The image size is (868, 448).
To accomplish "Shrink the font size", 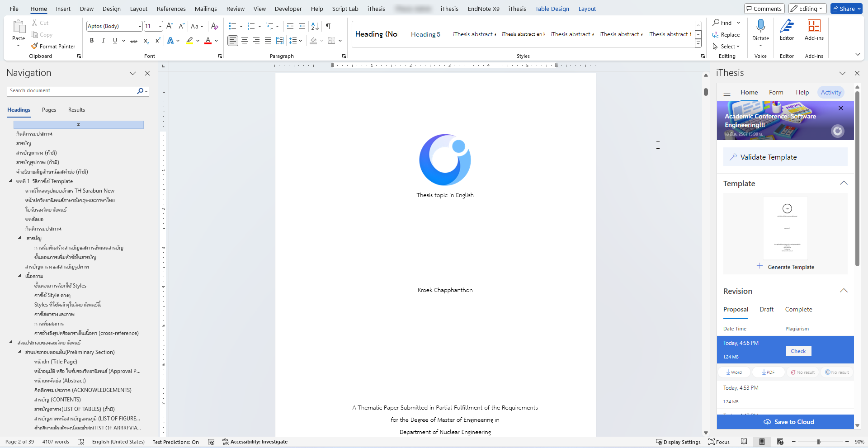I will [181, 26].
